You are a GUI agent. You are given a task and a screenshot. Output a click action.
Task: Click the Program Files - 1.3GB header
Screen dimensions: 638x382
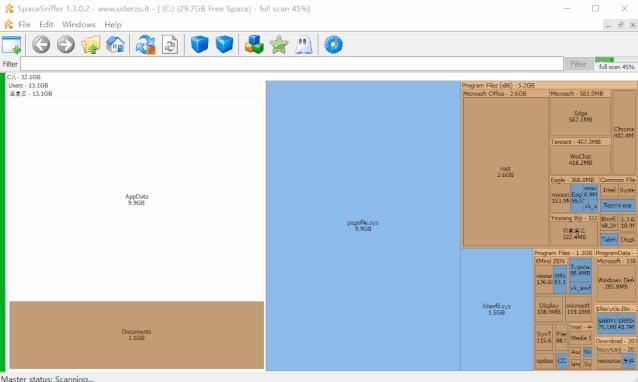pos(563,253)
